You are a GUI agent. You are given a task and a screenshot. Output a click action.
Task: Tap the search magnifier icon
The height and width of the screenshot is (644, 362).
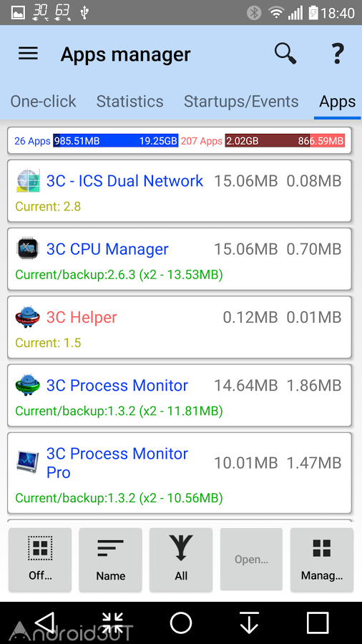(x=285, y=54)
